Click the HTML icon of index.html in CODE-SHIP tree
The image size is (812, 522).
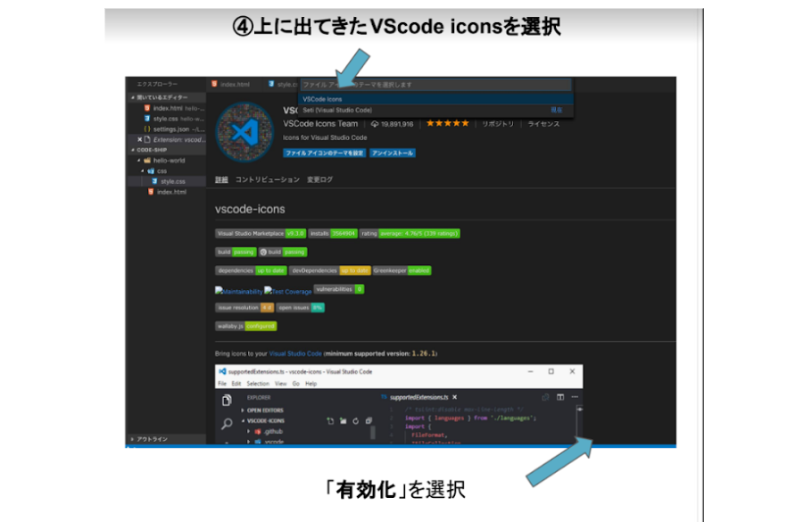[x=151, y=192]
